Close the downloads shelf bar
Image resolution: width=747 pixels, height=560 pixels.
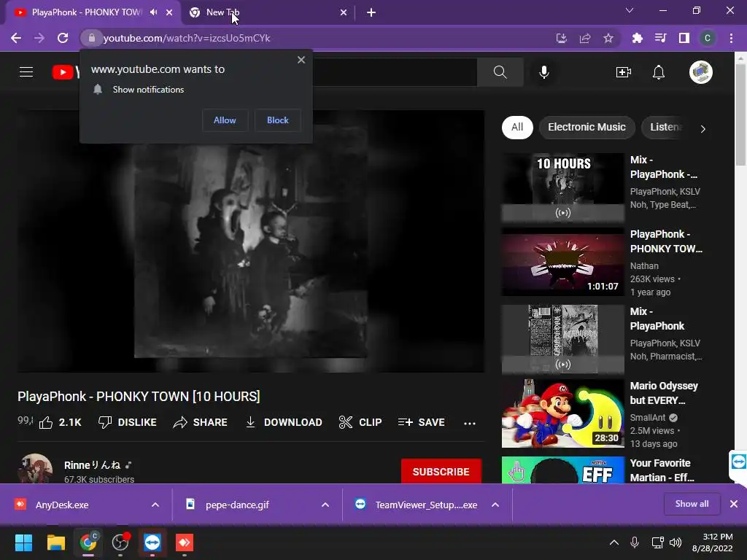pos(734,504)
